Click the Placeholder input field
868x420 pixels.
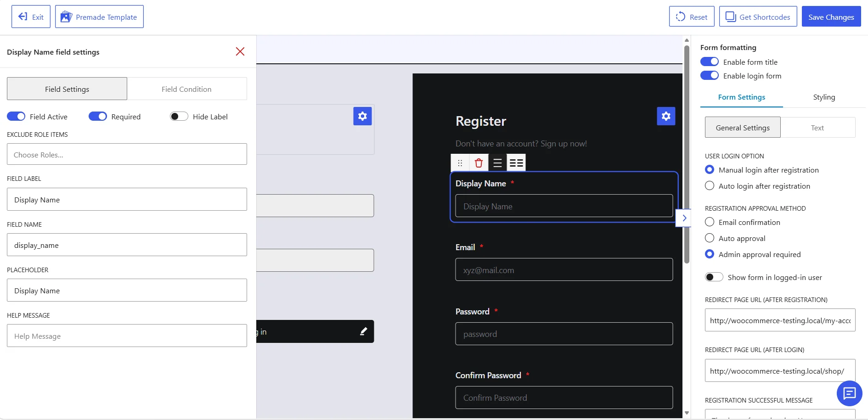(x=127, y=290)
